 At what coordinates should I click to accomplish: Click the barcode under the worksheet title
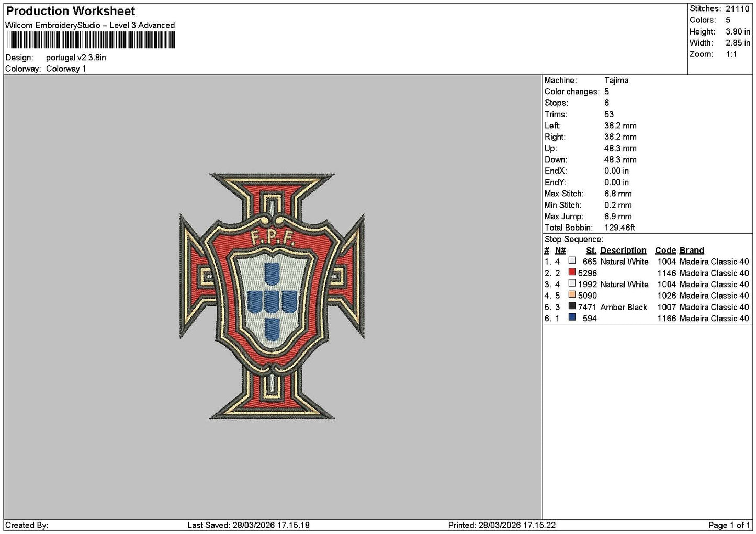[91, 40]
